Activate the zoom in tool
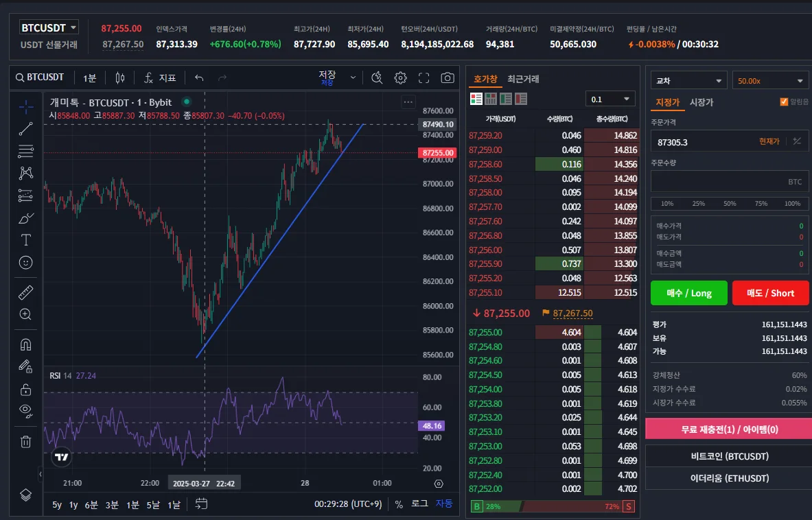 [25, 315]
